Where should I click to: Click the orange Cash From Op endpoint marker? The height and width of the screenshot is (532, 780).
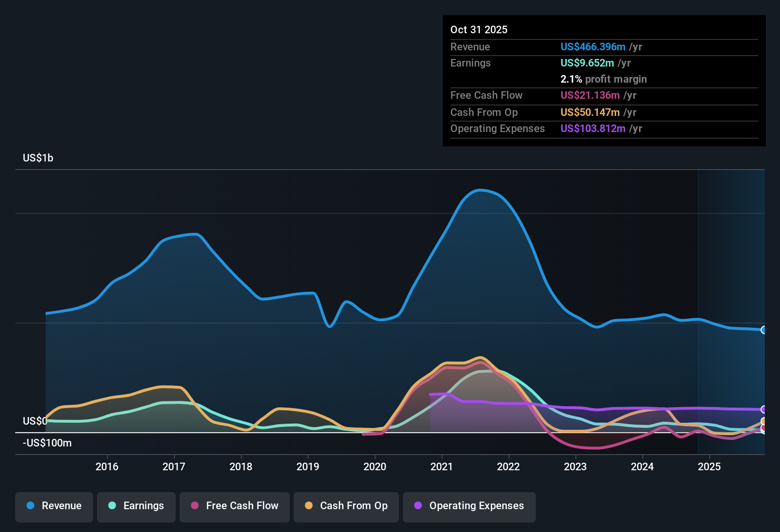pos(764,421)
